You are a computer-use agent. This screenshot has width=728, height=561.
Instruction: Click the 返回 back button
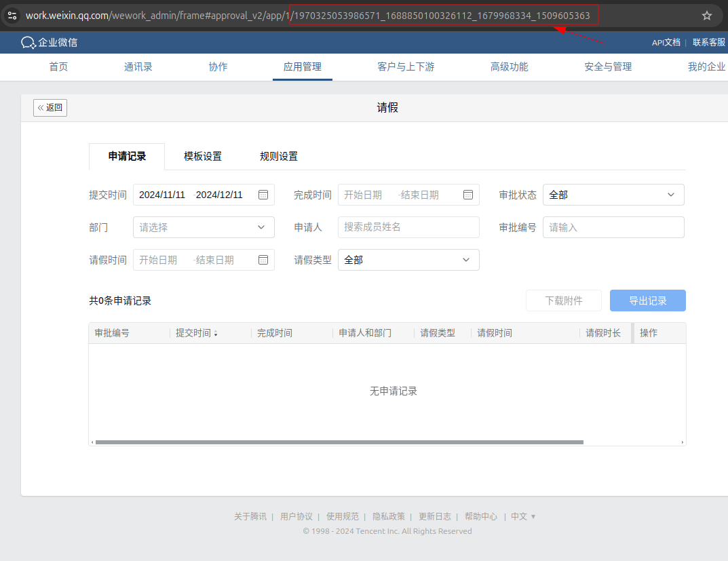pos(50,107)
